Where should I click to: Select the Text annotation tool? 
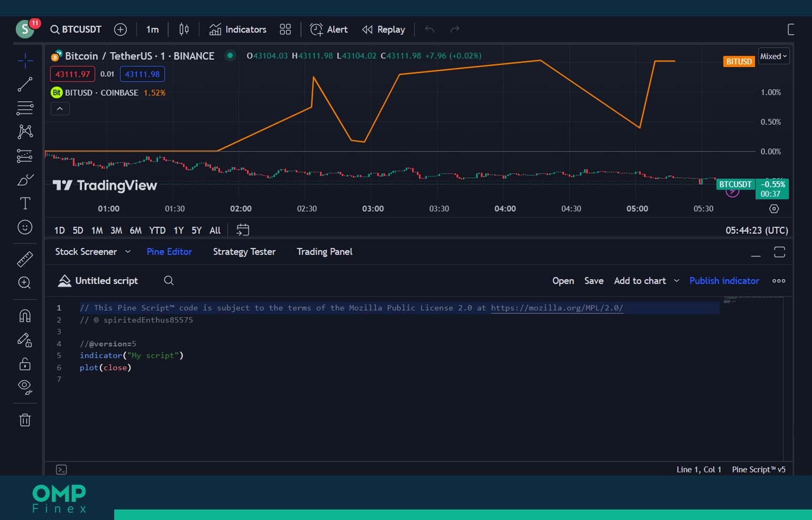[25, 203]
